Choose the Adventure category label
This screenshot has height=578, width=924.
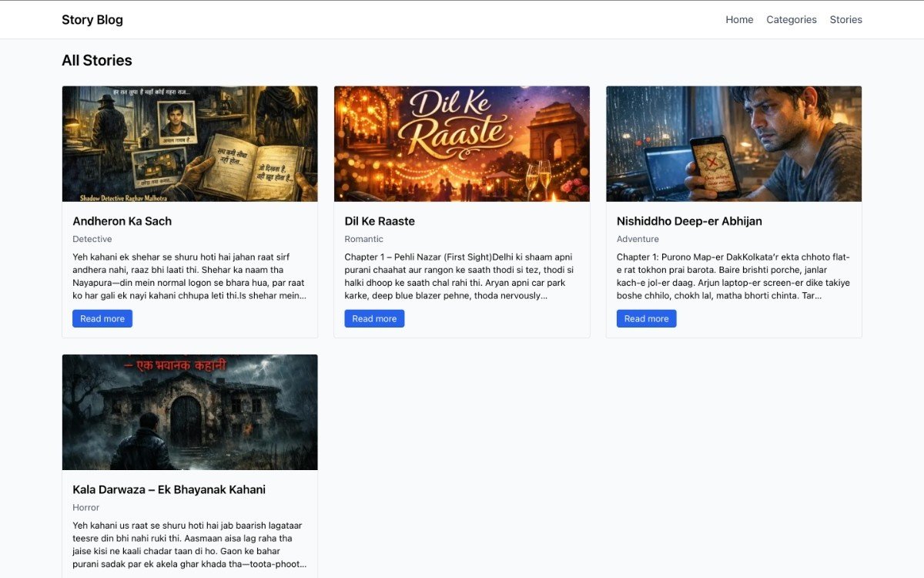tap(638, 239)
